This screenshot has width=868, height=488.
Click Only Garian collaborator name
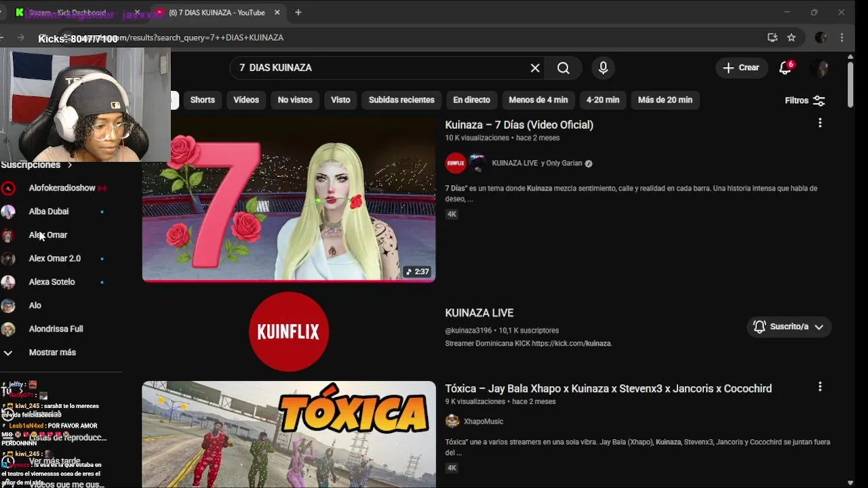pyautogui.click(x=564, y=163)
